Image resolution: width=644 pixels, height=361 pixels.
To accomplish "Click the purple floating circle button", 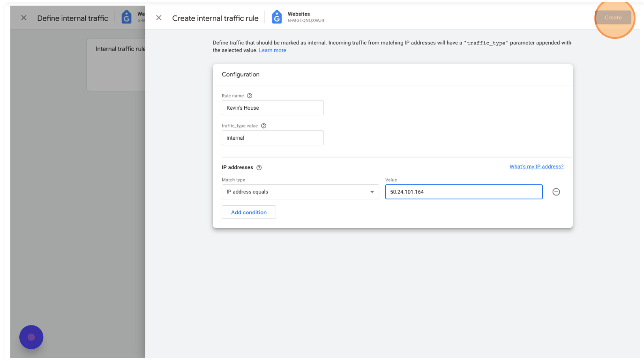I will click(x=31, y=337).
